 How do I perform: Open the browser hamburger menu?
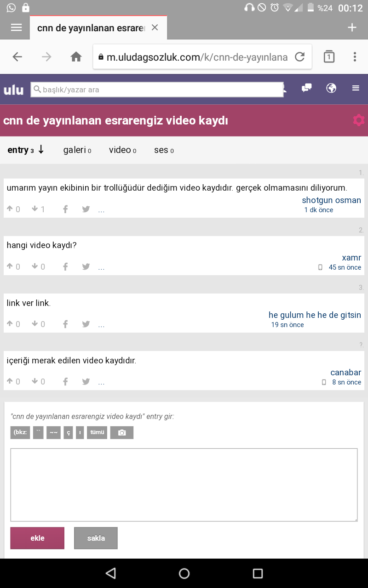[17, 28]
